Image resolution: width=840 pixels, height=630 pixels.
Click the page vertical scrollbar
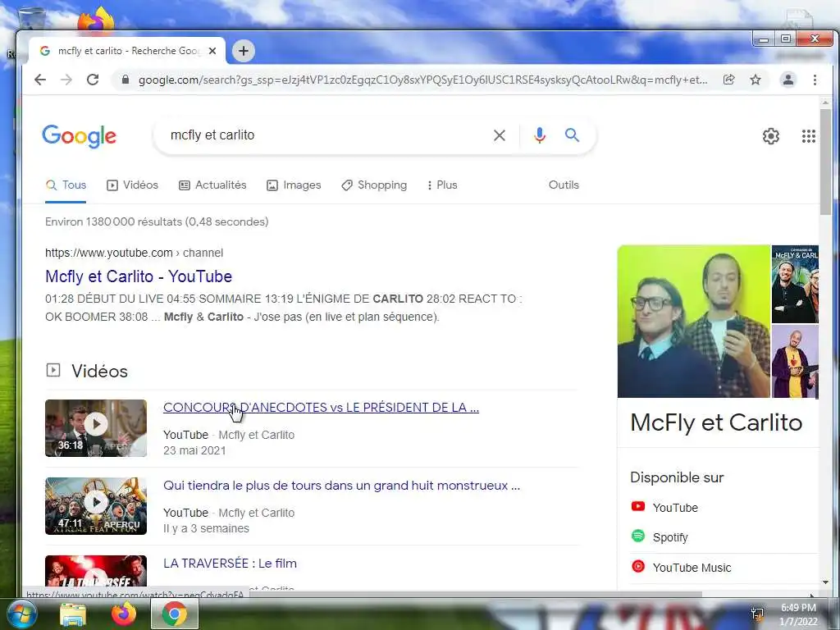coord(825,161)
